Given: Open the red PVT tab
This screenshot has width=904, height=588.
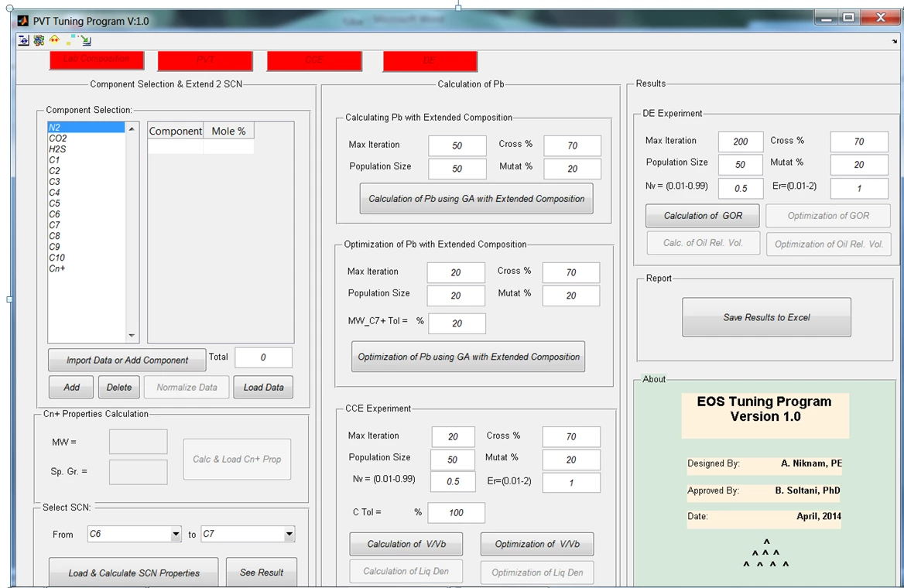Looking at the screenshot, I should (x=205, y=60).
